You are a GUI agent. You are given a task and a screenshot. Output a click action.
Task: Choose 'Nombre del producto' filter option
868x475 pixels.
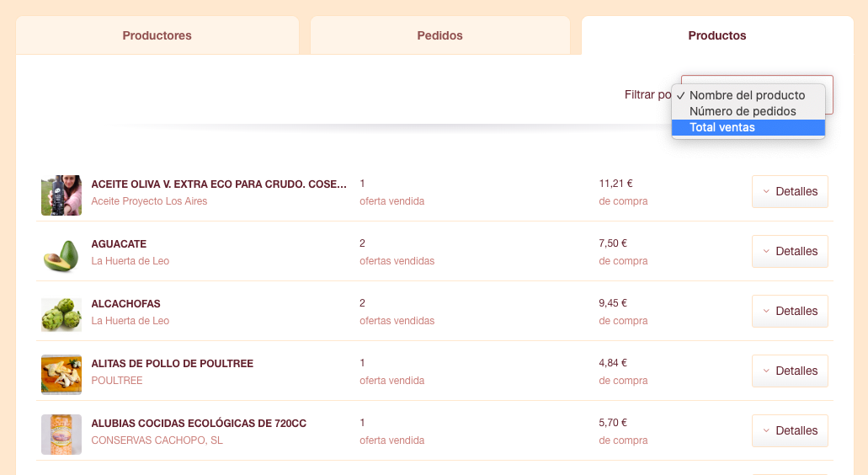tap(748, 95)
